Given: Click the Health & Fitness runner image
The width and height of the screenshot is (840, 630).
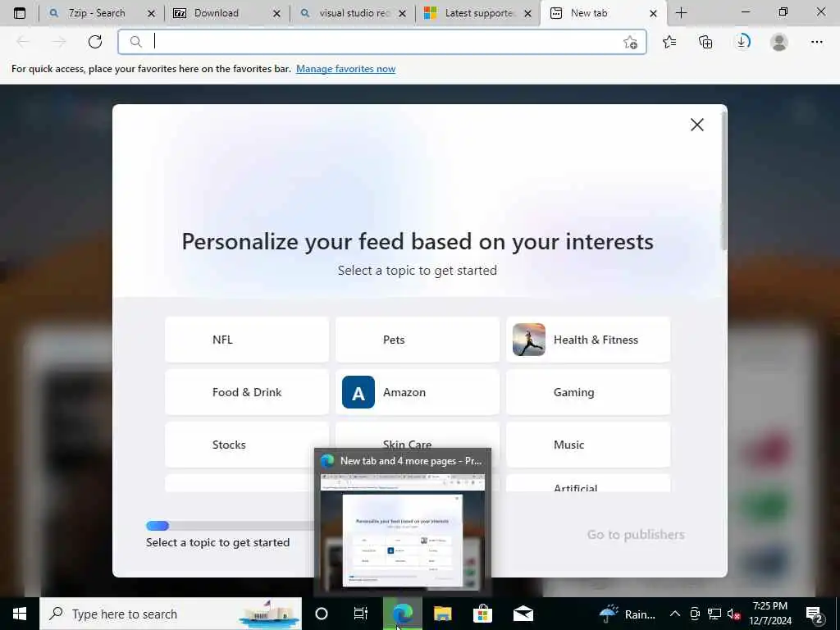Looking at the screenshot, I should 529,340.
